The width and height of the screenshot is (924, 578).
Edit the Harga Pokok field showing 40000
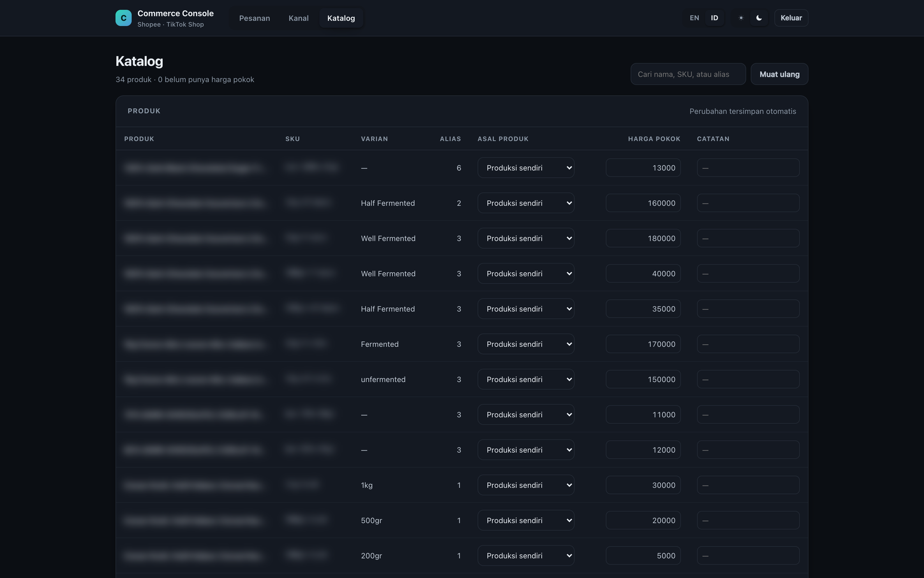click(x=643, y=273)
